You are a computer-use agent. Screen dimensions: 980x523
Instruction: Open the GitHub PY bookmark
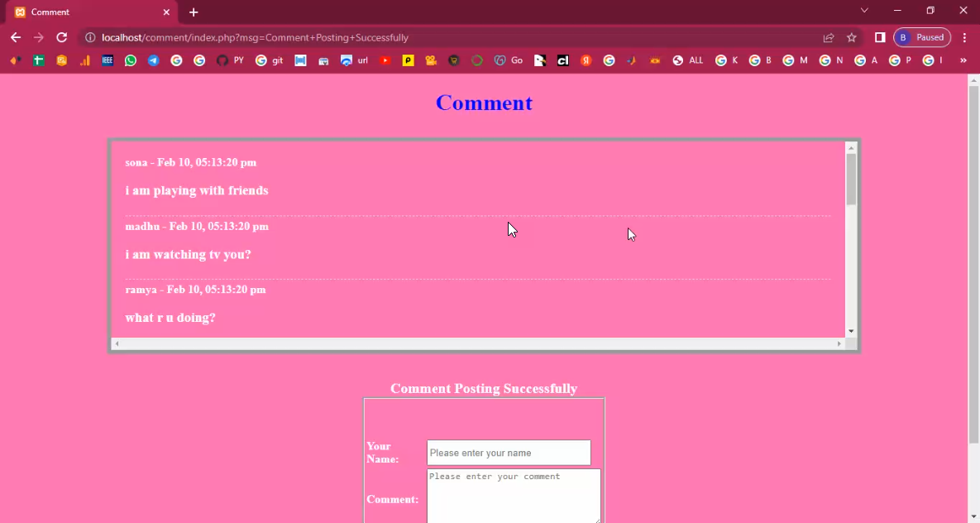click(230, 60)
